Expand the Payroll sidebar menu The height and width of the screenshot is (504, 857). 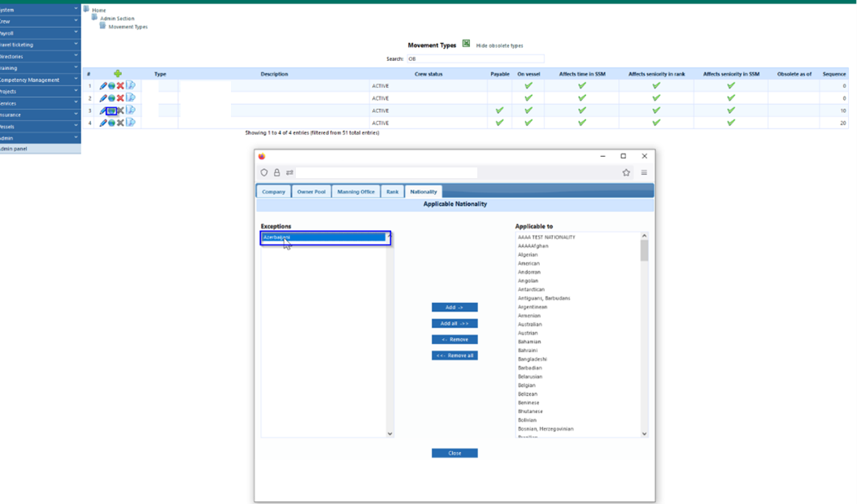point(41,33)
